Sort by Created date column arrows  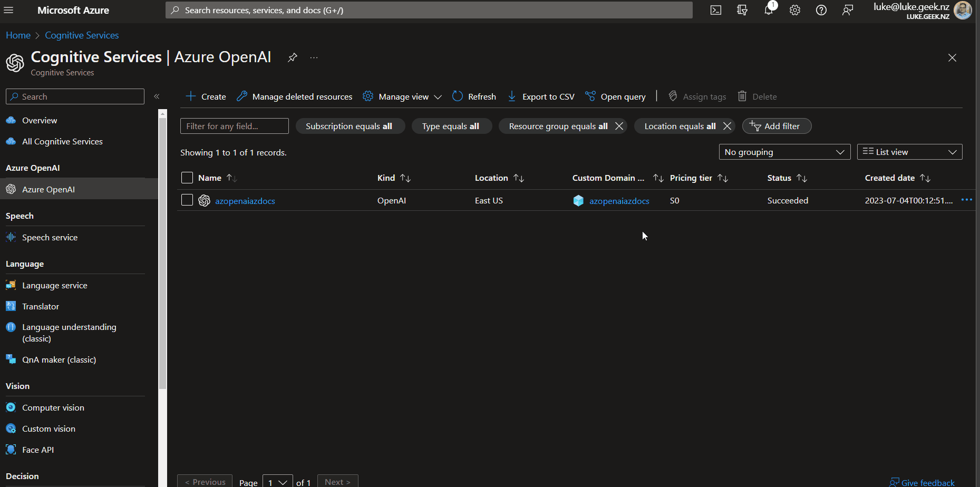[925, 178]
